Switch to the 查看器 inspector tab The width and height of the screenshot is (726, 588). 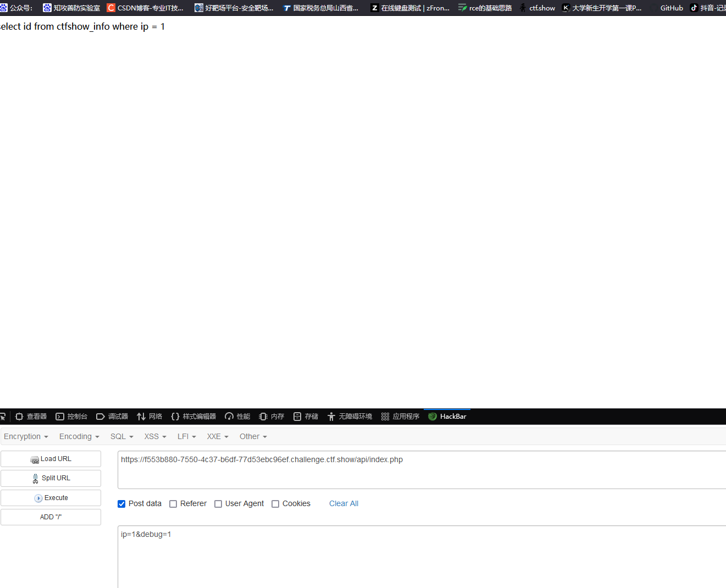[31, 417]
